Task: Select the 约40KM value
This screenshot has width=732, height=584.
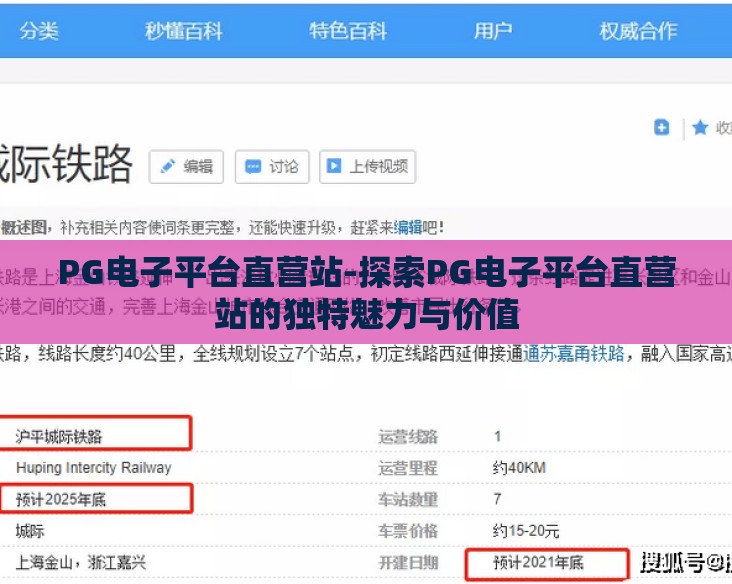Action: point(519,467)
